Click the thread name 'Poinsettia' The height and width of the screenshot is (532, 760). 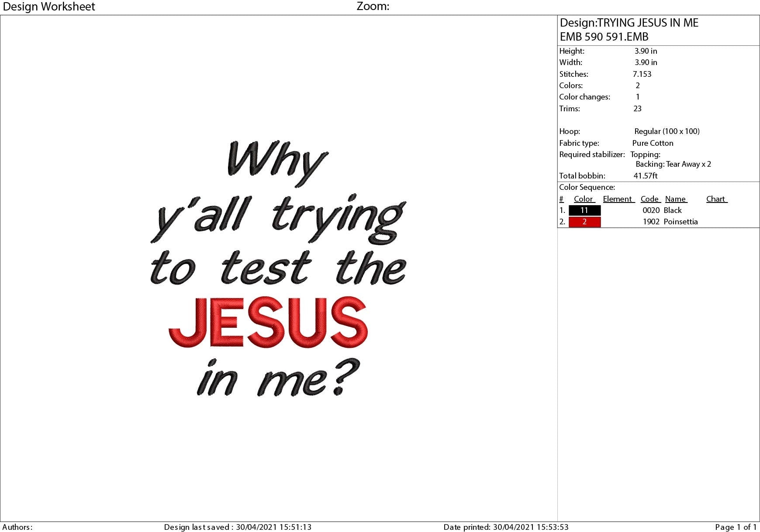(681, 222)
